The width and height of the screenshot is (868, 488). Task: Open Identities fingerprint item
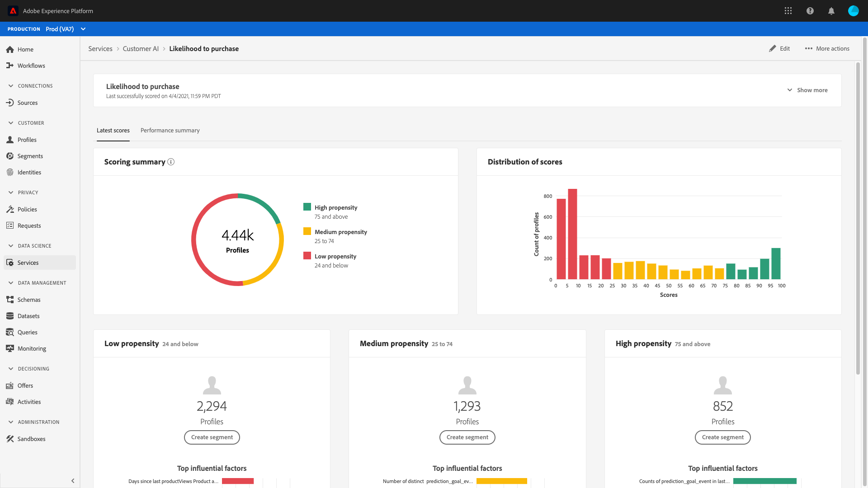pyautogui.click(x=29, y=172)
